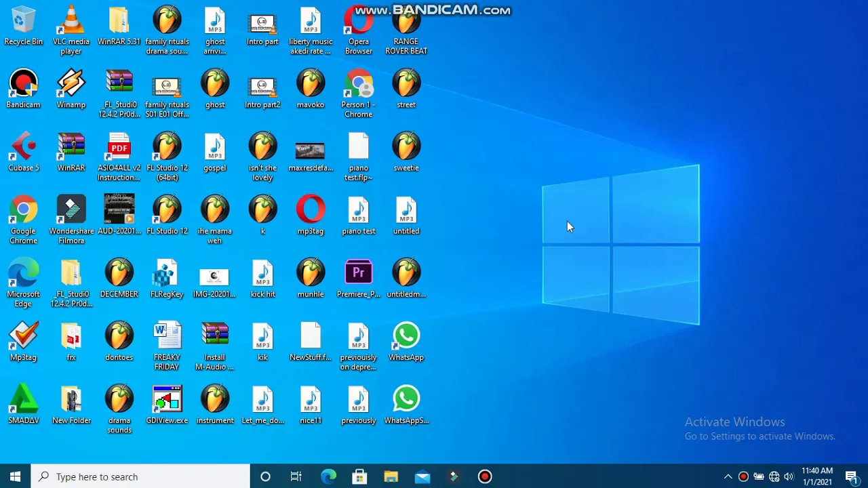The image size is (868, 488).
Task: Open the Windows Start menu
Action: pos(15,476)
